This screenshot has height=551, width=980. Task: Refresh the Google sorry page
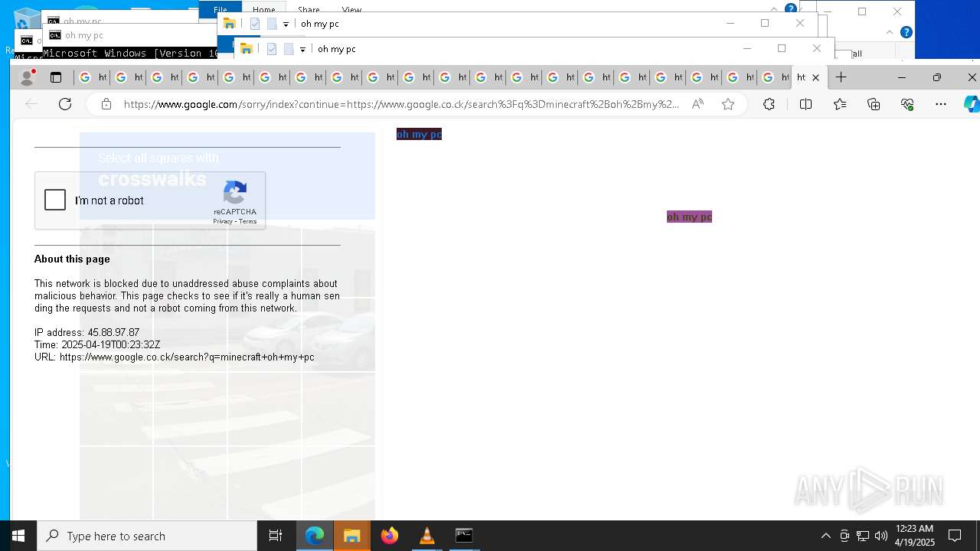[x=65, y=104]
